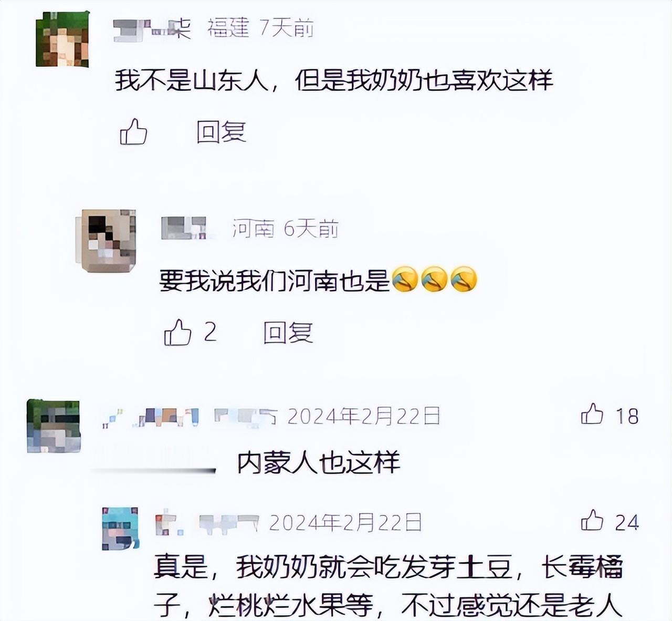The image size is (672, 621).
Task: Reply to the Fujian user's comment
Action: click(x=221, y=131)
